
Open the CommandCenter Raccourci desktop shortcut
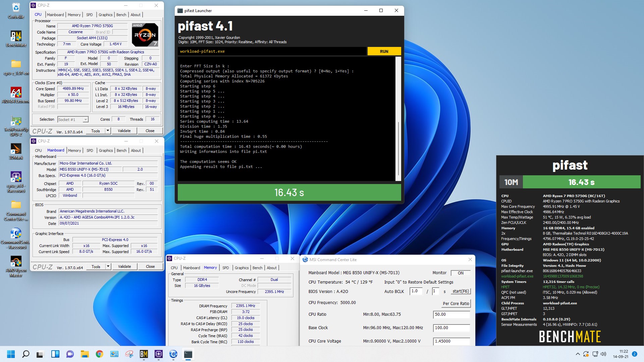click(16, 238)
